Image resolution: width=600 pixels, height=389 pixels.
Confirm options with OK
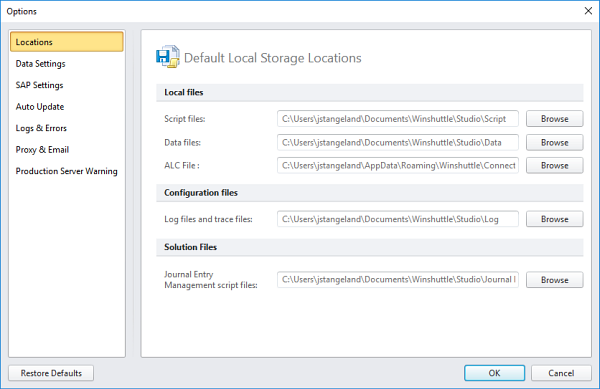tap(494, 373)
